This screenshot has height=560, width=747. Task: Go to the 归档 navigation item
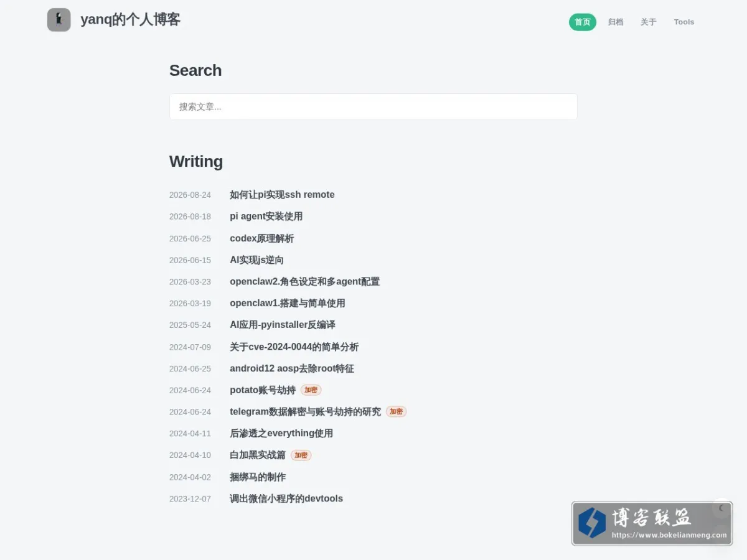pyautogui.click(x=616, y=22)
